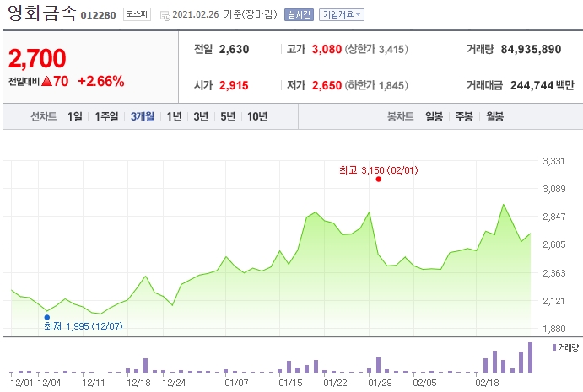Click the 선차트 label
Screen dimensions: 583x392
pyautogui.click(x=44, y=116)
